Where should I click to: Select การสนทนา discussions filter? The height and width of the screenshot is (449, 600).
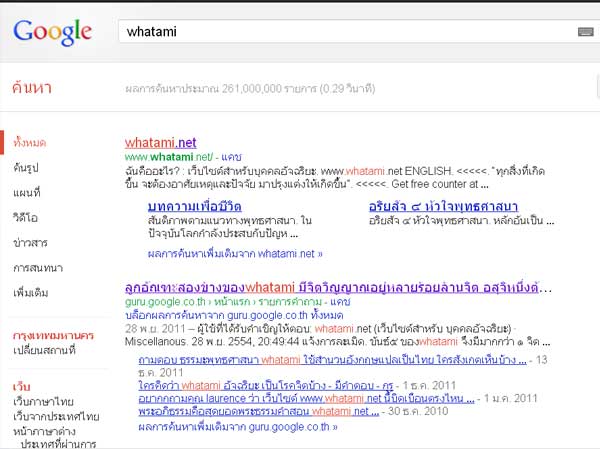tap(38, 268)
